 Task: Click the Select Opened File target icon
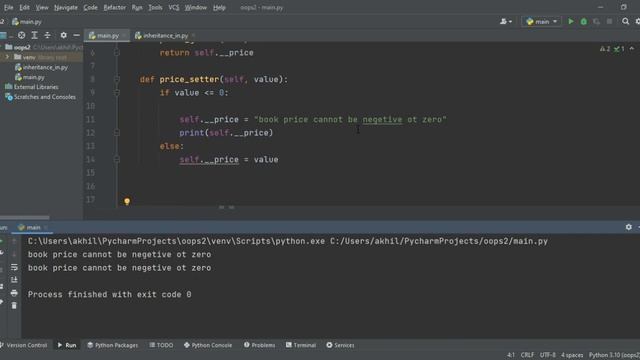[21, 36]
